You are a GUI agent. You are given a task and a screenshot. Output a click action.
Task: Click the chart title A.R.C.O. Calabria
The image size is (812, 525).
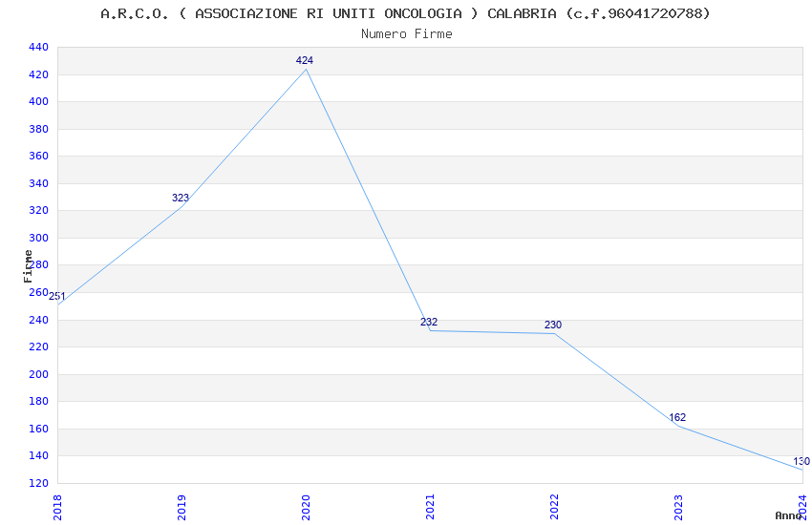coord(405,13)
